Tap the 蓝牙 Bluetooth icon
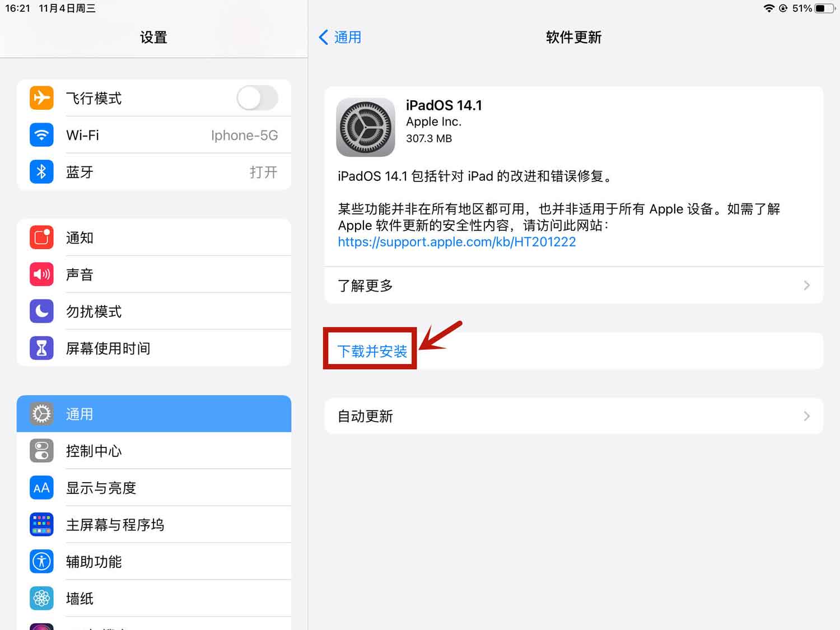This screenshot has width=840, height=630. (x=41, y=172)
